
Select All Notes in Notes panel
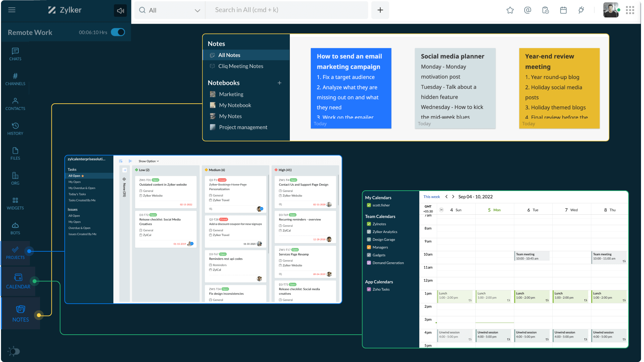[x=246, y=55]
